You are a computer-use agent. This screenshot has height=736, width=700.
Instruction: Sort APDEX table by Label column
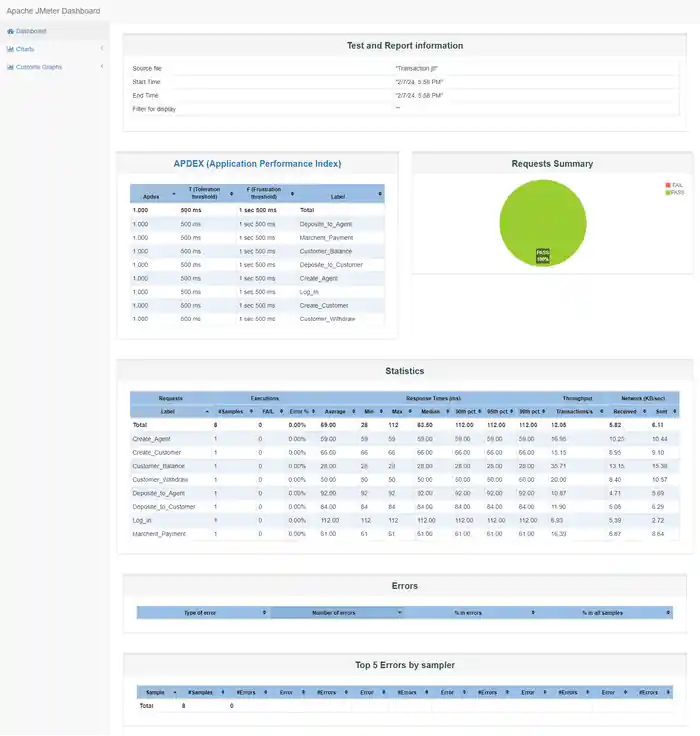[x=340, y=193]
